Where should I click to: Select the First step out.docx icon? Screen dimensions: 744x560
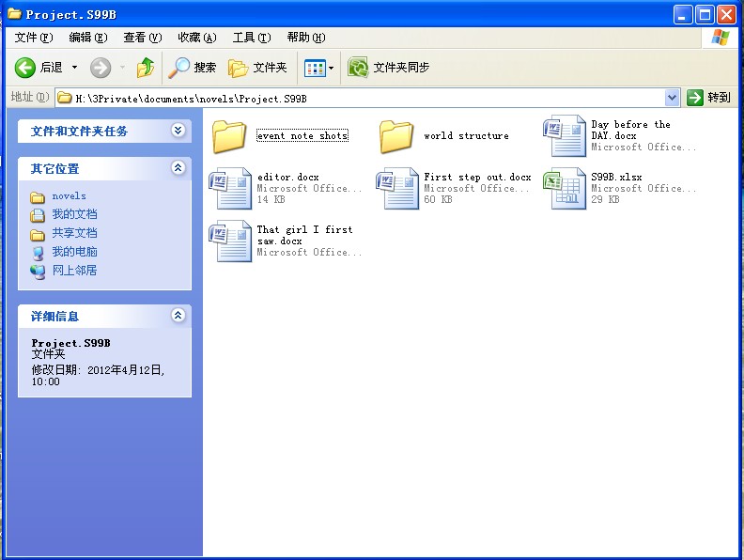(397, 189)
